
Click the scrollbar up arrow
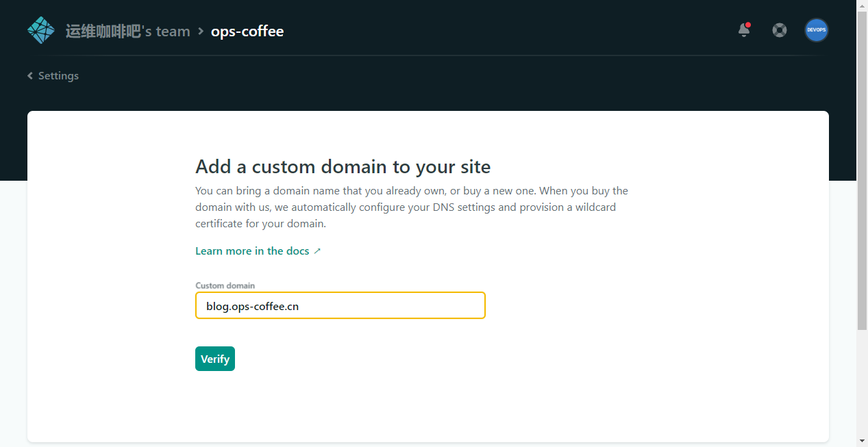point(862,5)
